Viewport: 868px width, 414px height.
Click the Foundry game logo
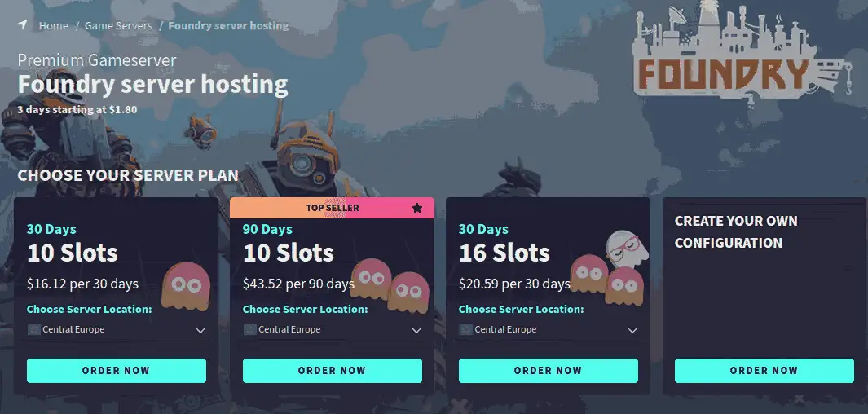click(x=741, y=51)
